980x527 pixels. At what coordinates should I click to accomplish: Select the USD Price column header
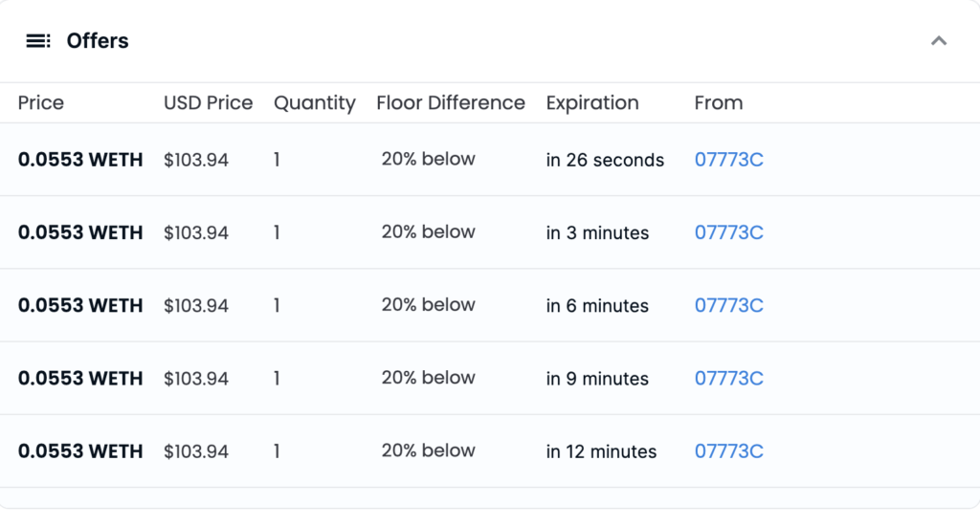208,103
